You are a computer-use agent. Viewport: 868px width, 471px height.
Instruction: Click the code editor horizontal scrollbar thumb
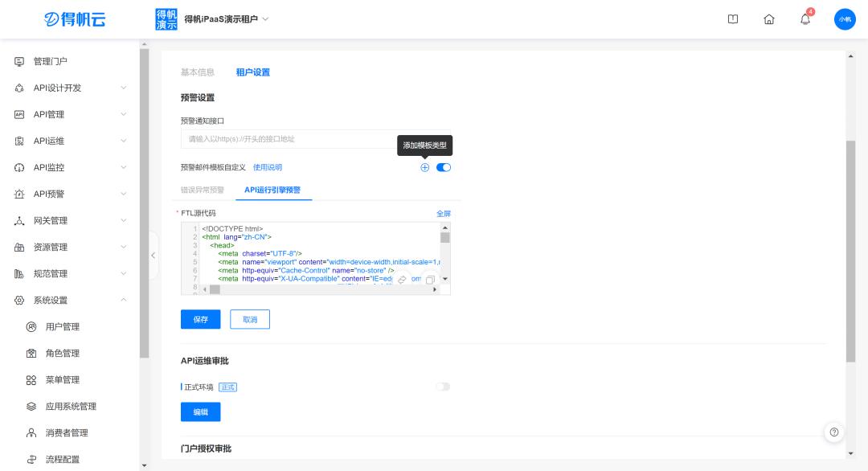point(215,289)
